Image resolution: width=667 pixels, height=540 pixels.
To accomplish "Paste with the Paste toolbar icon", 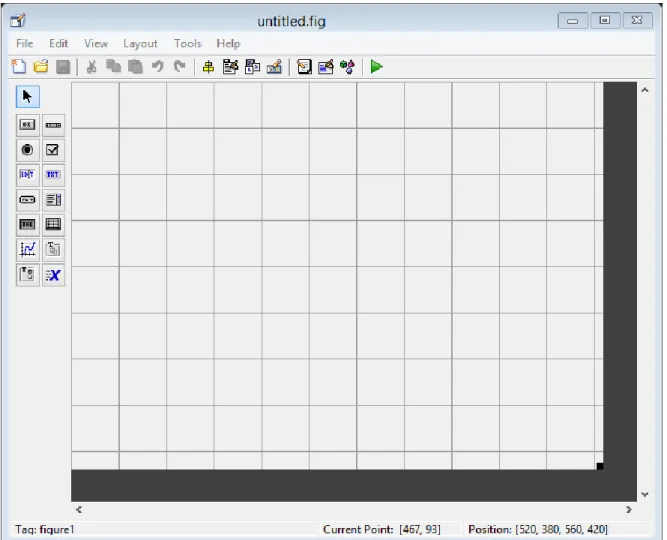I will [135, 67].
